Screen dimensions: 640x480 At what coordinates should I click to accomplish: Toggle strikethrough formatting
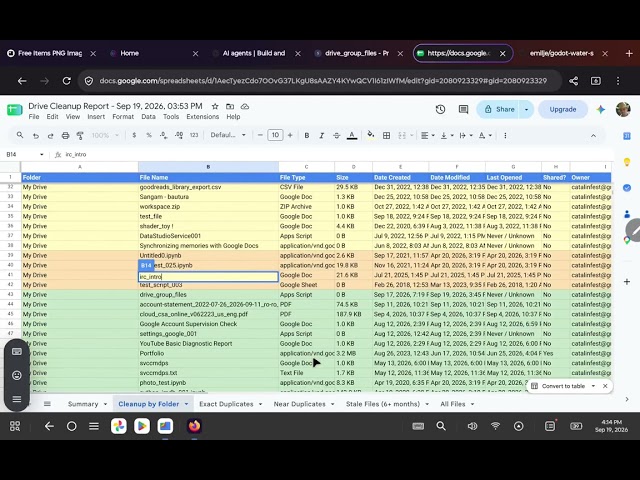click(x=336, y=136)
